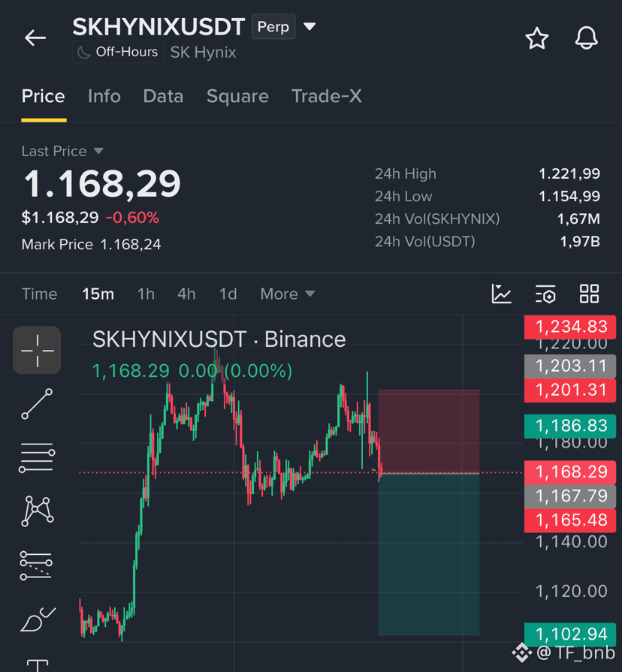Open the Trade-X tab

tap(327, 96)
